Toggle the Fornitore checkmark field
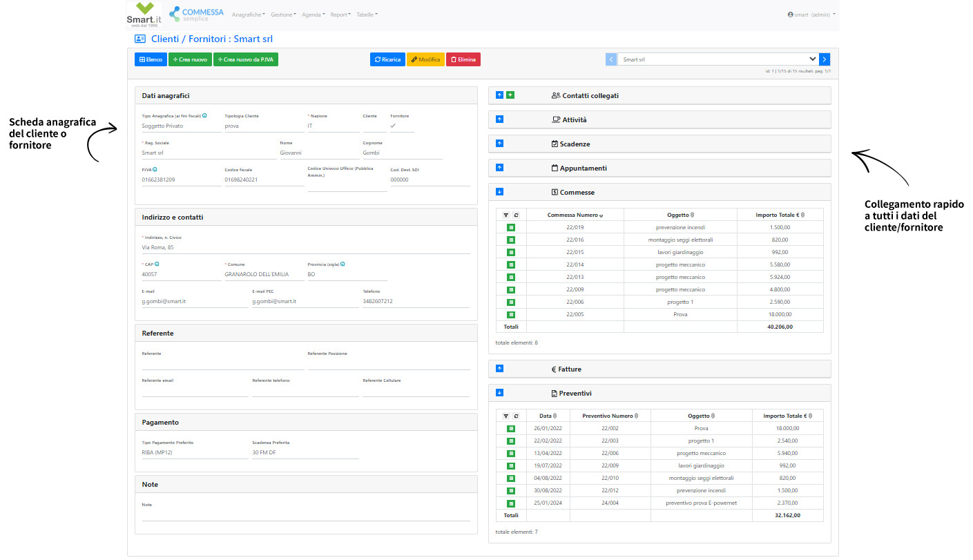The width and height of the screenshot is (973, 560). (402, 126)
